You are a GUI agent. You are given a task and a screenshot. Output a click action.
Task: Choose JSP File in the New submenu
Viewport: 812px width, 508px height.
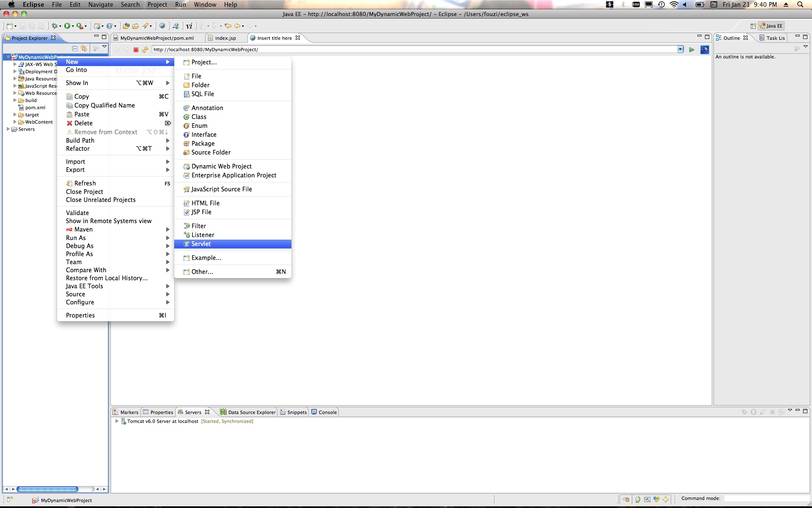click(x=233, y=212)
